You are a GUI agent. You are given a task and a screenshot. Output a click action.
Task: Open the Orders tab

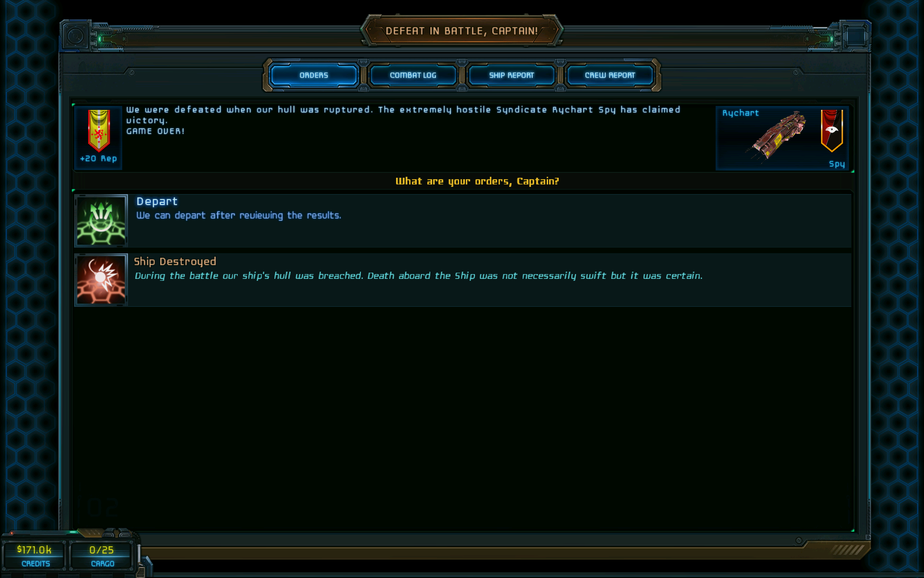314,75
